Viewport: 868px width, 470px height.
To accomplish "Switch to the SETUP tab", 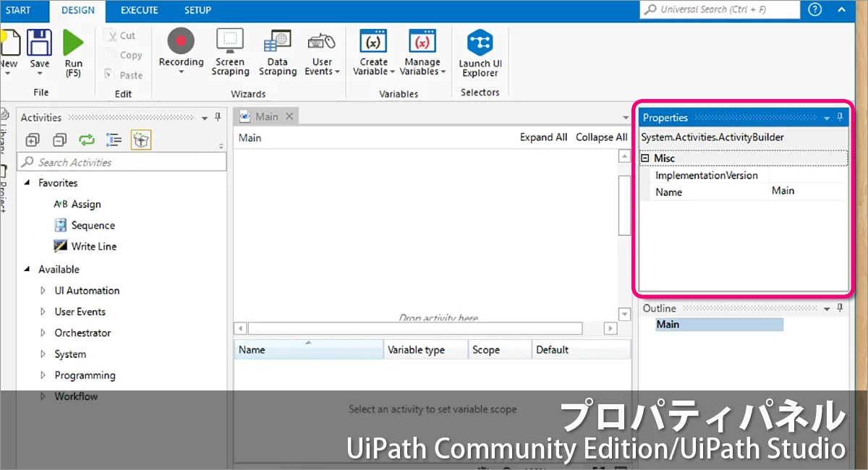I will coord(197,10).
